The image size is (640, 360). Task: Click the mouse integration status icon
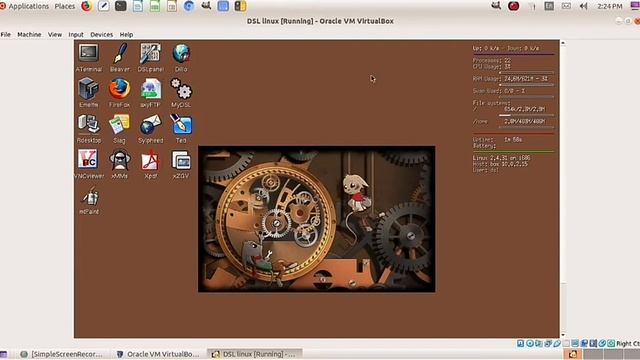[x=602, y=343]
